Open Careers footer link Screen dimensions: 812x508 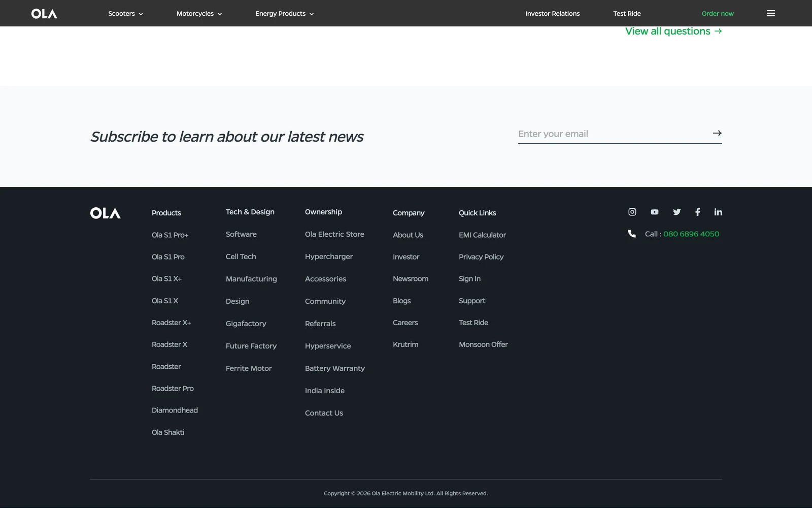click(405, 323)
